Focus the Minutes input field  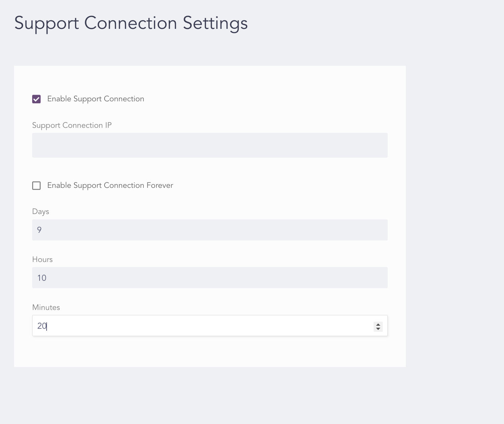[201, 326]
